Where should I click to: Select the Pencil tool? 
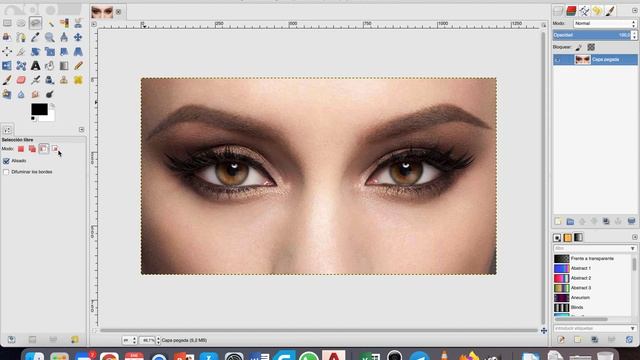click(78, 66)
